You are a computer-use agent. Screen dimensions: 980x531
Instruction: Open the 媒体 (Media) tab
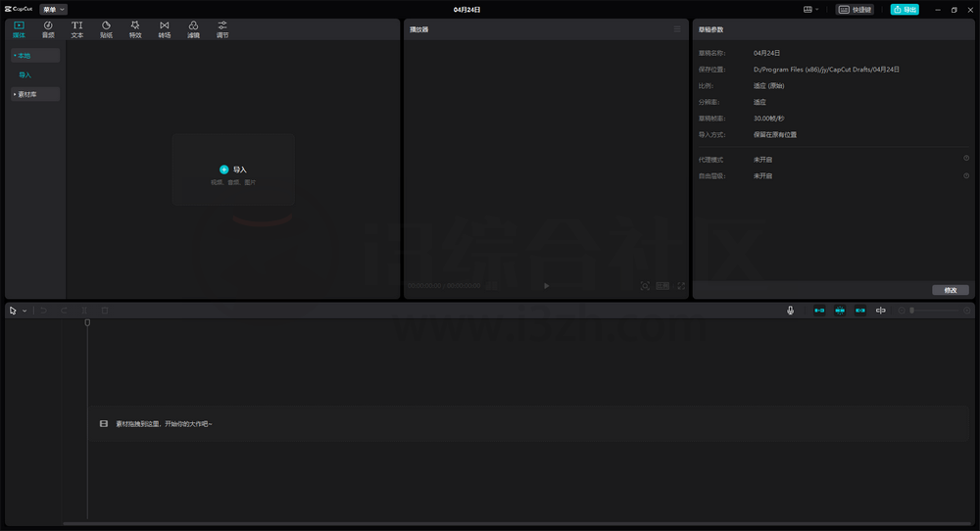pos(19,29)
